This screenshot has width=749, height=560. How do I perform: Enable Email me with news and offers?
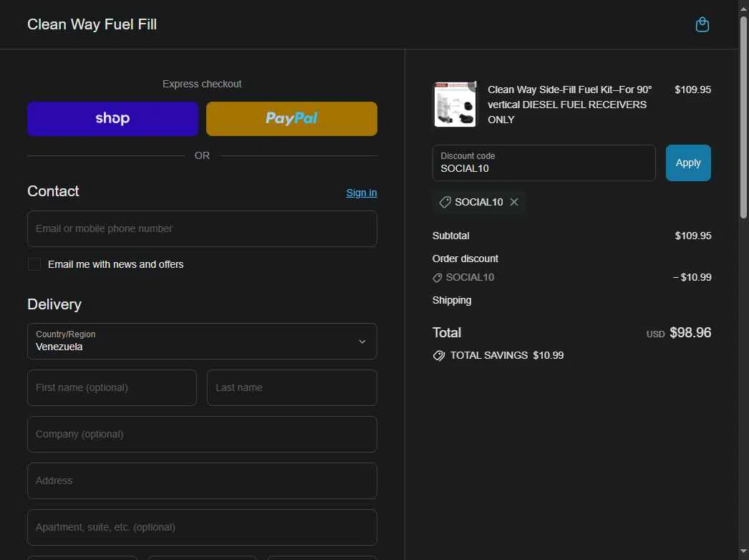click(x=34, y=264)
